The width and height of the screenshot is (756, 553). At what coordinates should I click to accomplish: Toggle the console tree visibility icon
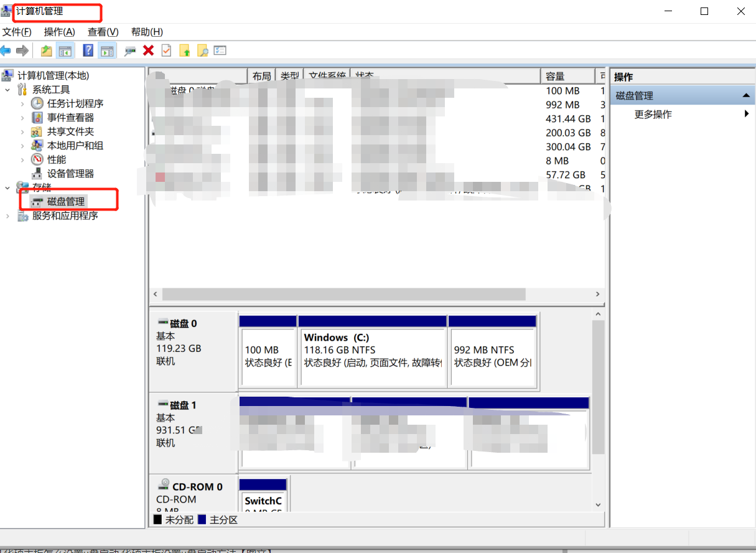coord(64,50)
